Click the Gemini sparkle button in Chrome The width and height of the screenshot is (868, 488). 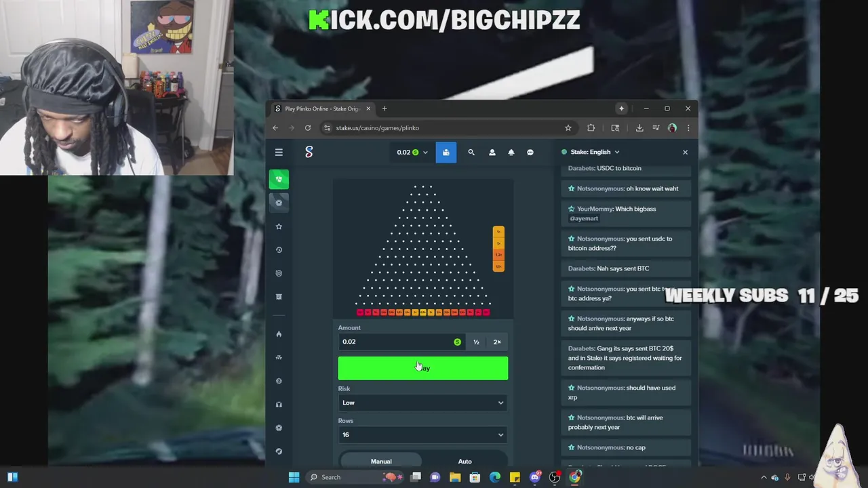[x=621, y=108]
